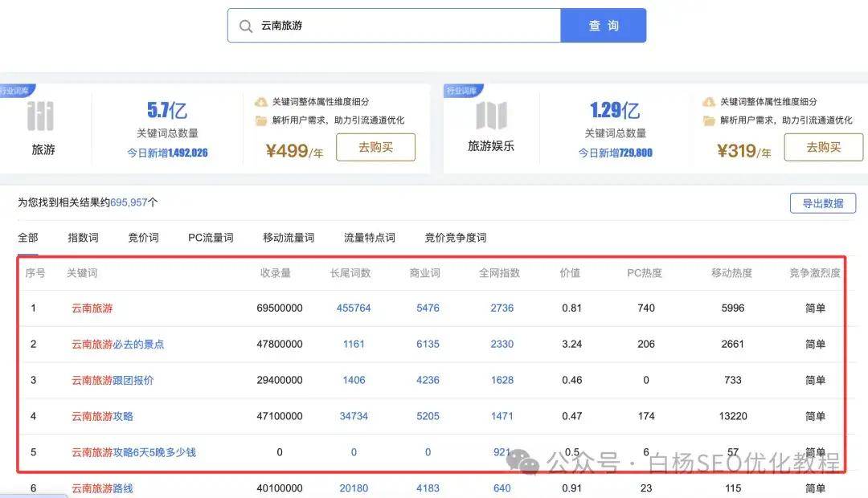
Task: Open the 竞价竞争度词 tab
Action: click(456, 238)
